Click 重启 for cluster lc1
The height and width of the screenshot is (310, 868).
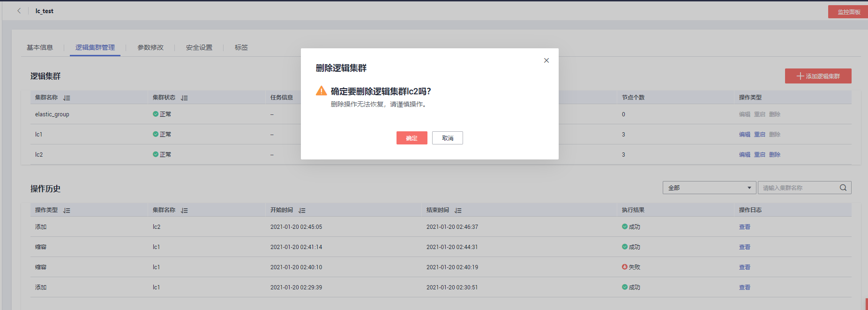click(x=760, y=135)
